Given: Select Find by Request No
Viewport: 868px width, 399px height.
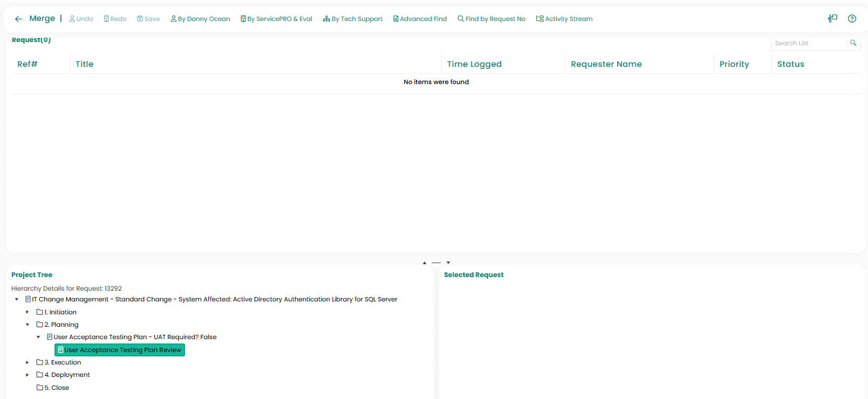Looking at the screenshot, I should pyautogui.click(x=491, y=19).
